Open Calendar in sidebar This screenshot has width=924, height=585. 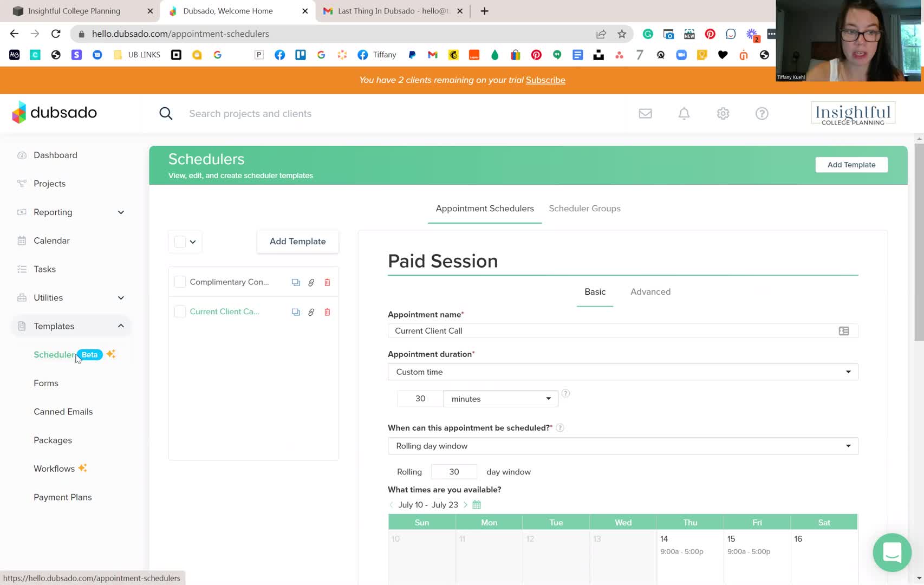[x=51, y=240]
